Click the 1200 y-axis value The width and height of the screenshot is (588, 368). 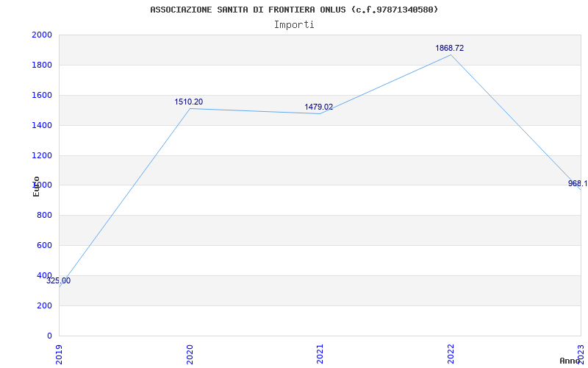point(42,155)
